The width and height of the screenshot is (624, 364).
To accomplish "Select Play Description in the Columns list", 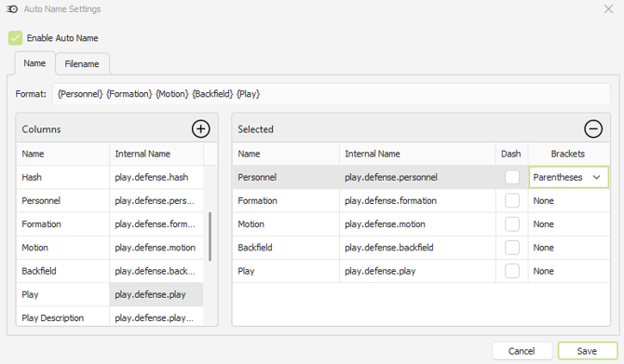I will pyautogui.click(x=63, y=317).
